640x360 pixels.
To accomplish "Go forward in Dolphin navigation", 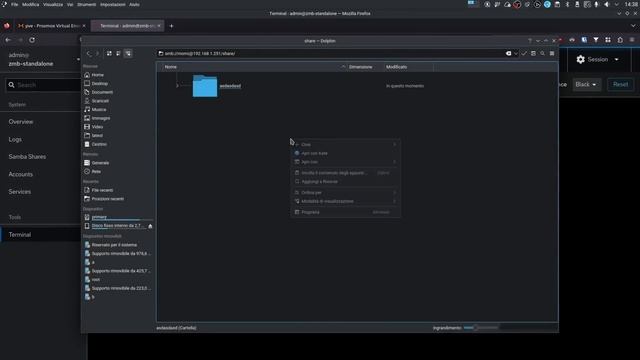I will (x=97, y=53).
